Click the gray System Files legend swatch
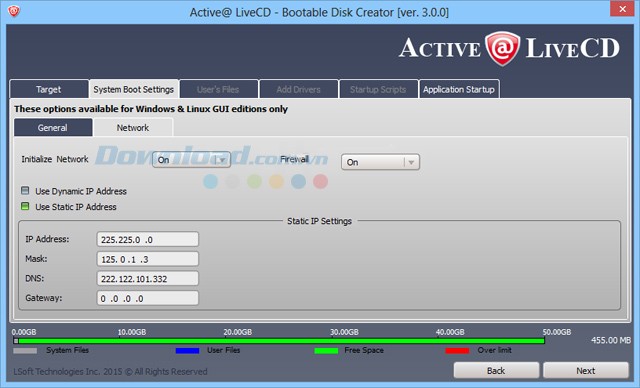The width and height of the screenshot is (640, 388). pyautogui.click(x=25, y=350)
